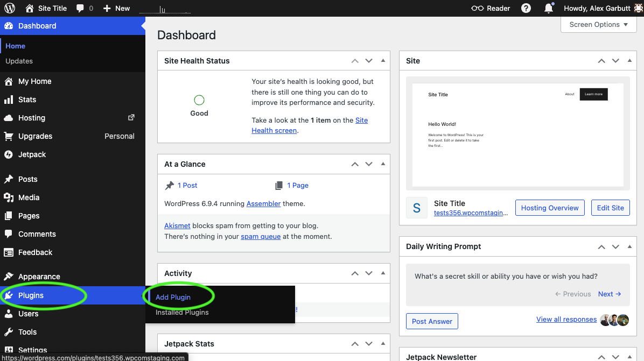Collapse the Jetpack Stats panel

pos(383,344)
